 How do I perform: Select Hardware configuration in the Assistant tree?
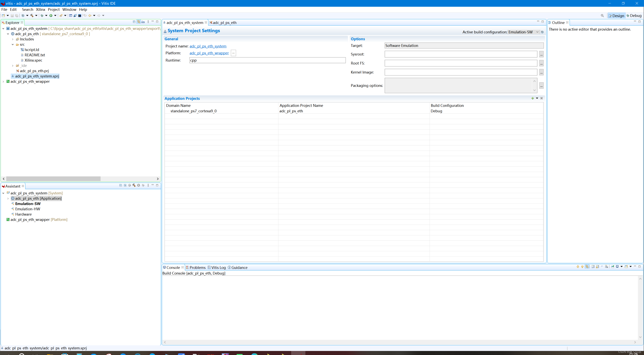(23, 214)
